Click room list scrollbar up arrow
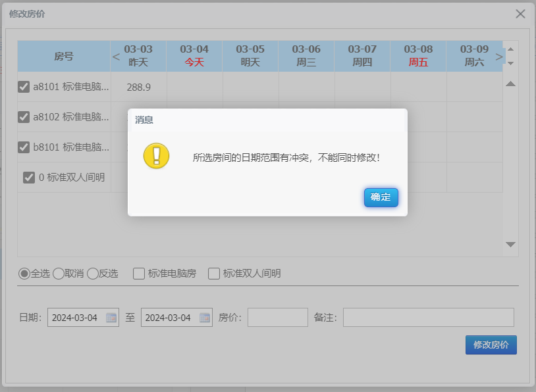The height and width of the screenshot is (392, 536). (511, 84)
